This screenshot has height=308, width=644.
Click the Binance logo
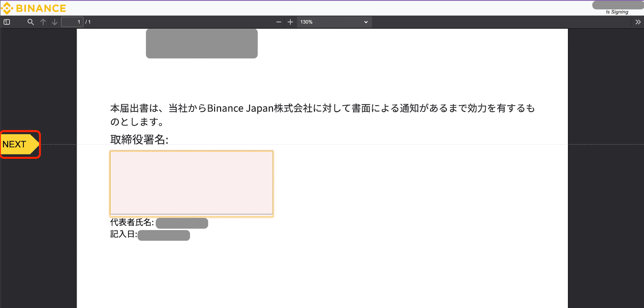tap(34, 8)
